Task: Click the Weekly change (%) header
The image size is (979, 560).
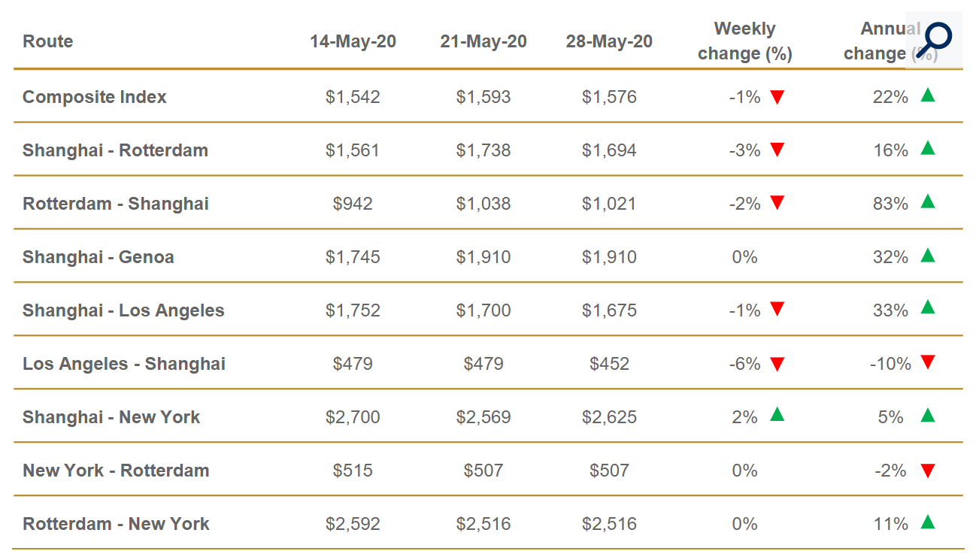Action: click(x=744, y=41)
